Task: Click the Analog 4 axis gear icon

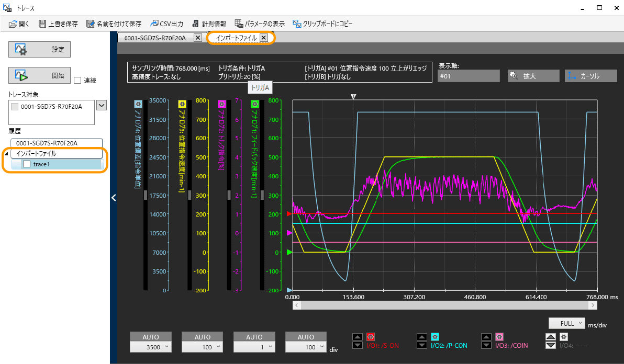Action: tap(137, 104)
